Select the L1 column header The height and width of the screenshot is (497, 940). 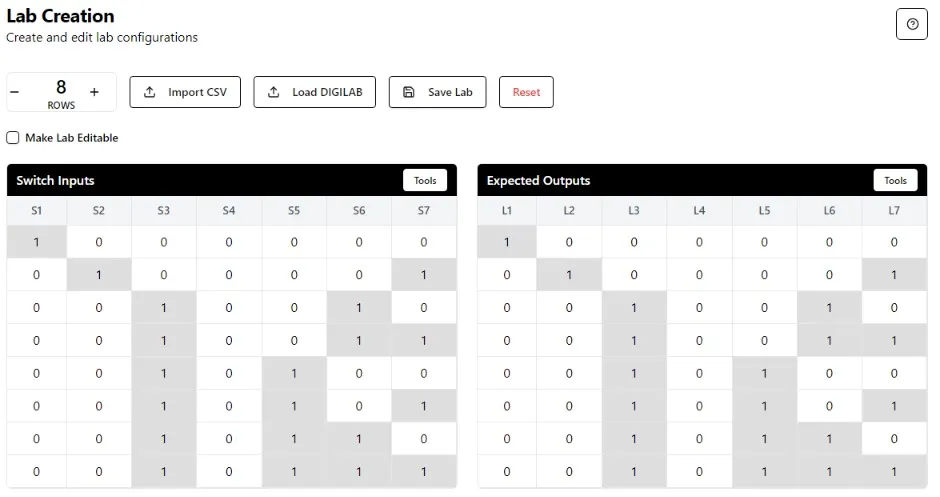[507, 211]
